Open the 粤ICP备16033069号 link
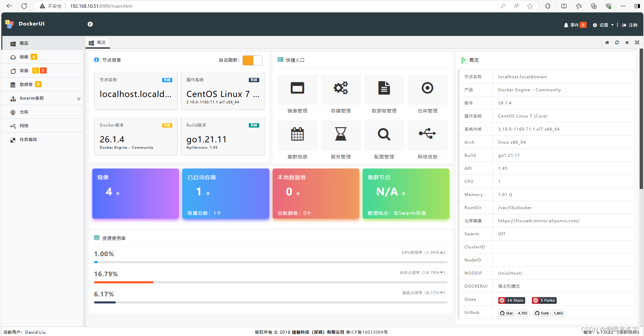This screenshot has height=336, width=644. click(367, 332)
